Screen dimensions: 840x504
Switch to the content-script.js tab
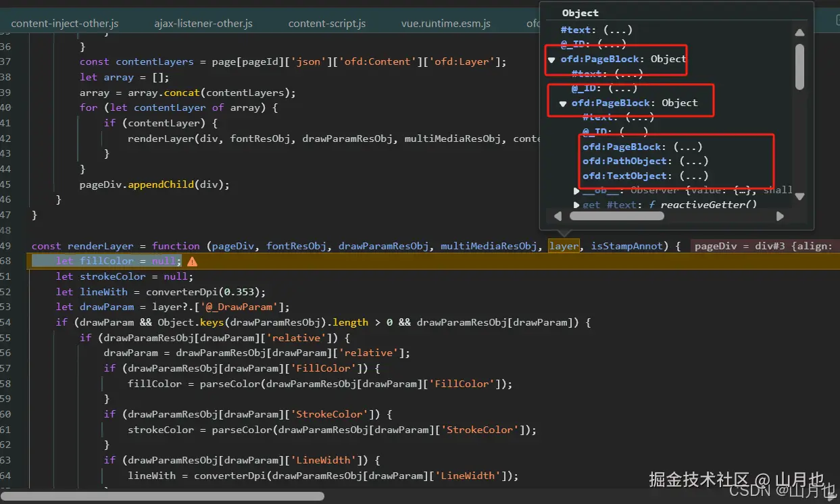(327, 23)
